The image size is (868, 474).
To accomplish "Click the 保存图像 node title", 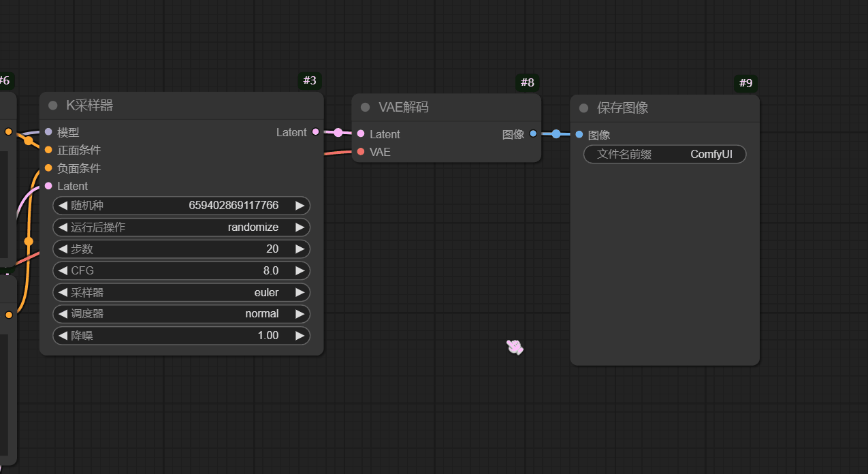I will (x=622, y=108).
